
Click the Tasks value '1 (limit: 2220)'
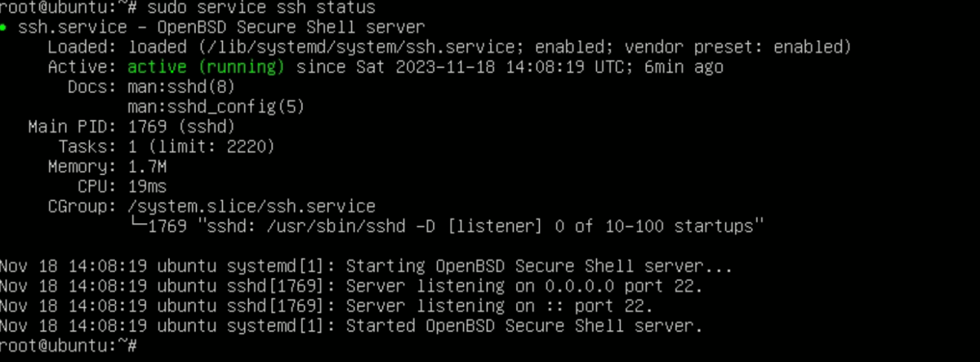(202, 147)
